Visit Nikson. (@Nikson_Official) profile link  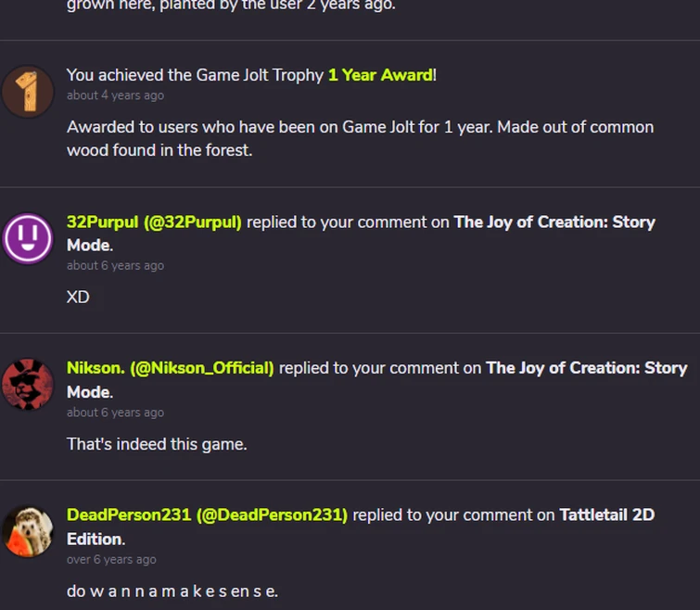170,368
